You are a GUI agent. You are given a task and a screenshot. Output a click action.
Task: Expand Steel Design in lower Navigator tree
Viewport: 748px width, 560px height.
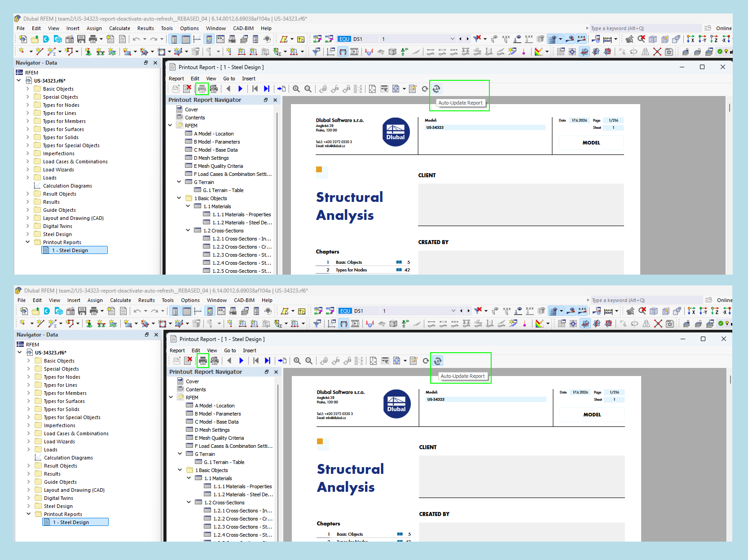coord(29,506)
